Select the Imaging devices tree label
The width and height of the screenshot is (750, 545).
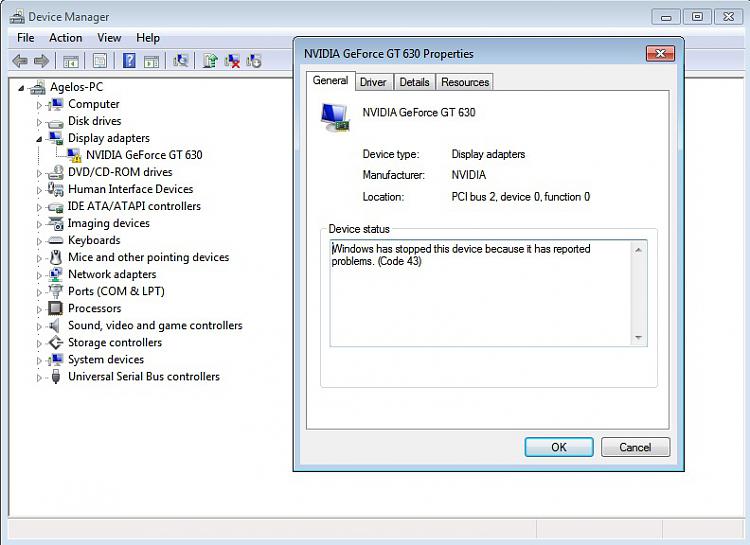coord(109,223)
